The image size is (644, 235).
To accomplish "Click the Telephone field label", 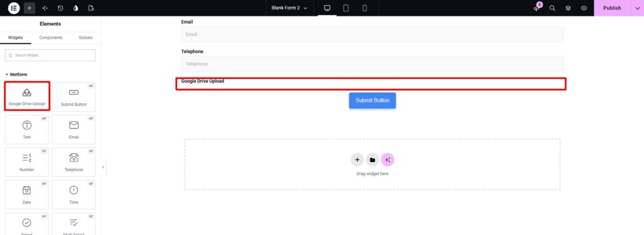I will tap(192, 52).
